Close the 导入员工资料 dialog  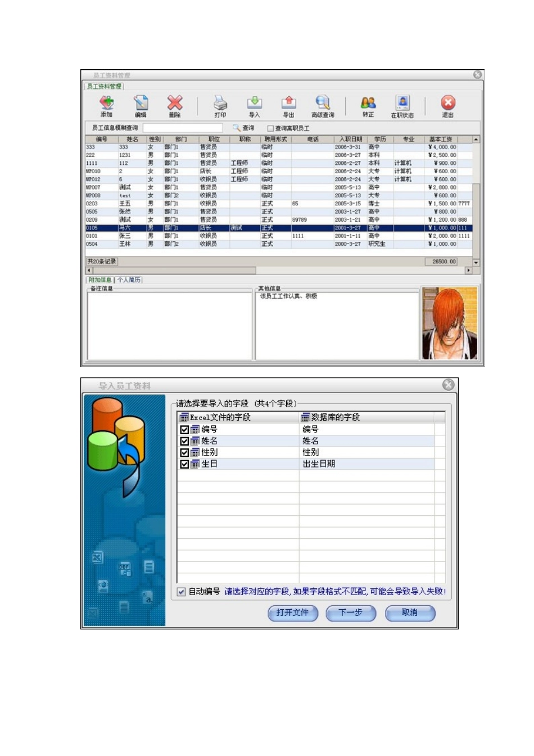tap(448, 385)
